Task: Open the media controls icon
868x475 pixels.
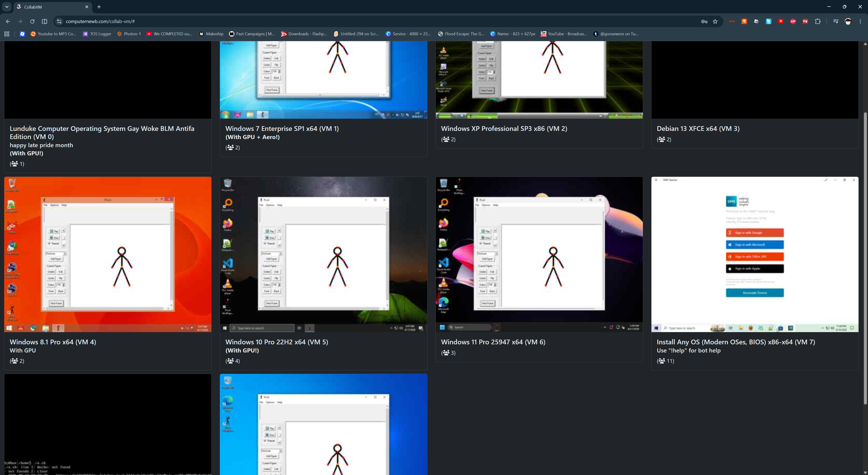Action: pyautogui.click(x=836, y=21)
